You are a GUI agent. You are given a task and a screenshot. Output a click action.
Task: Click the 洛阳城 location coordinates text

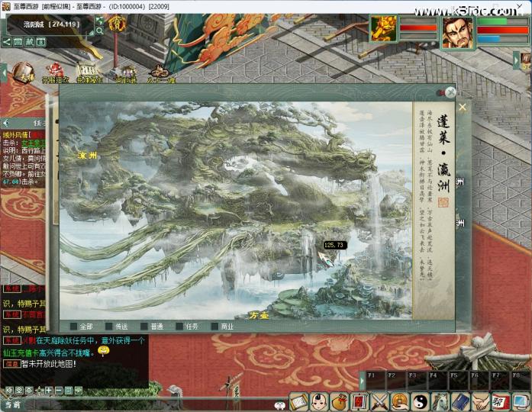52,24
